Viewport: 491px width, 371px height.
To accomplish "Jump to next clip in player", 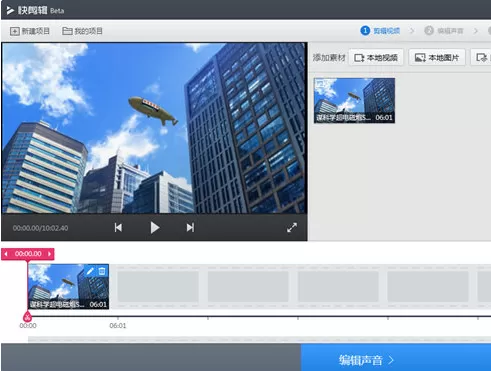I will [190, 228].
